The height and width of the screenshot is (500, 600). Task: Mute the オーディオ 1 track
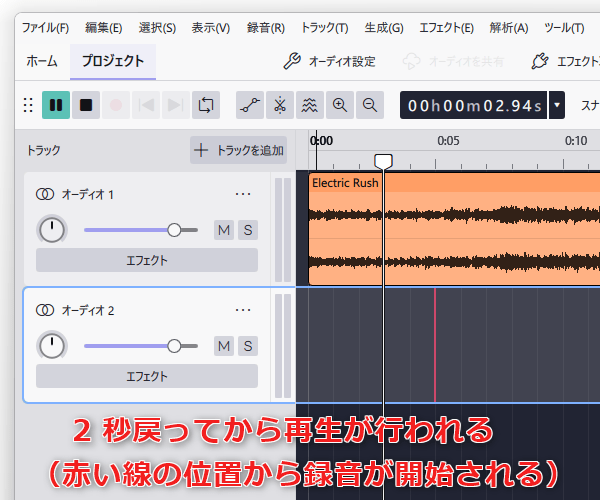(x=224, y=230)
